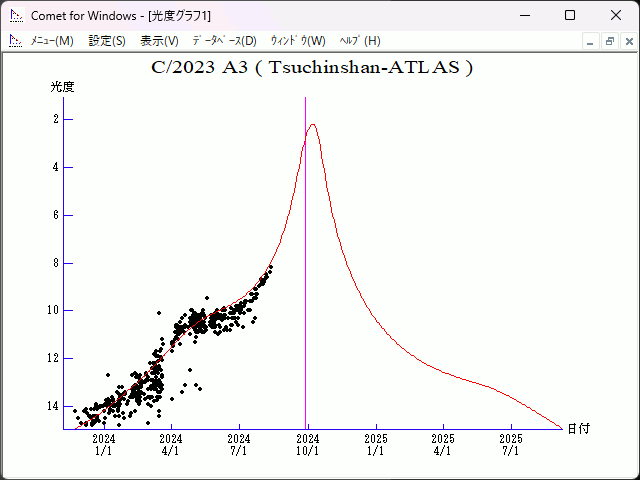This screenshot has width=640, height=480.
Task: Click the graph title C/2023 A3 (Tsuchinshan-ATLAS)
Action: (x=312, y=67)
